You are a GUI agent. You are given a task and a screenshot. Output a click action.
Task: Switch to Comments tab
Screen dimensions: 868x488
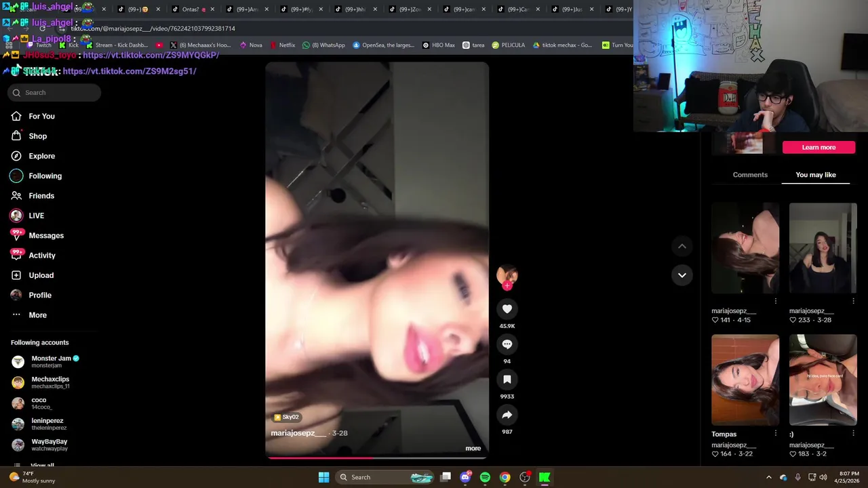point(750,175)
